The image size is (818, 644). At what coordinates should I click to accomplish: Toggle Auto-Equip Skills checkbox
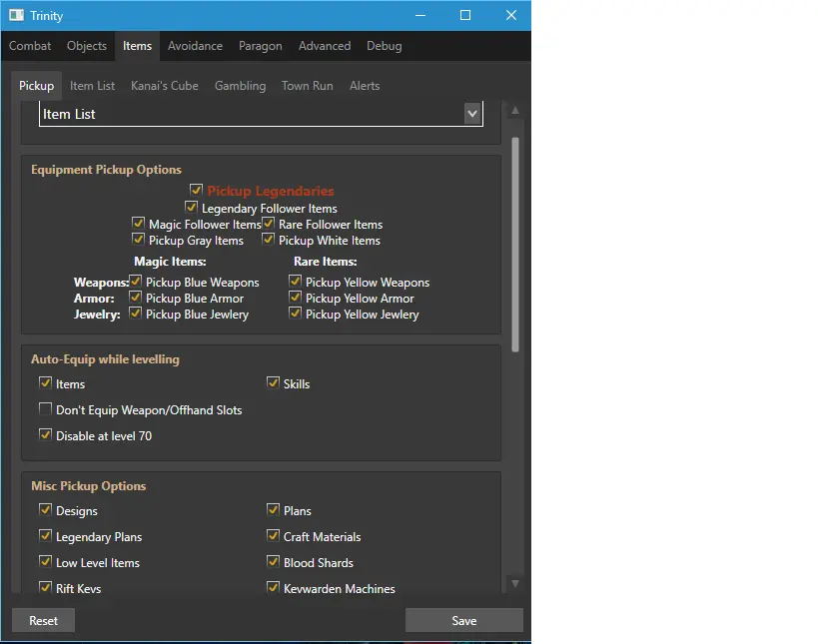pos(274,383)
